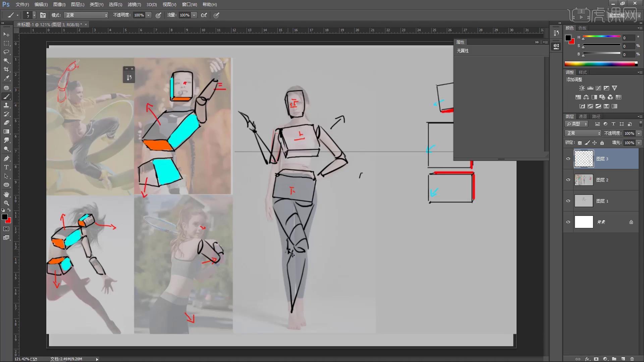The width and height of the screenshot is (644, 362).
Task: Select the 图层 2 layer thumbnail
Action: [584, 180]
